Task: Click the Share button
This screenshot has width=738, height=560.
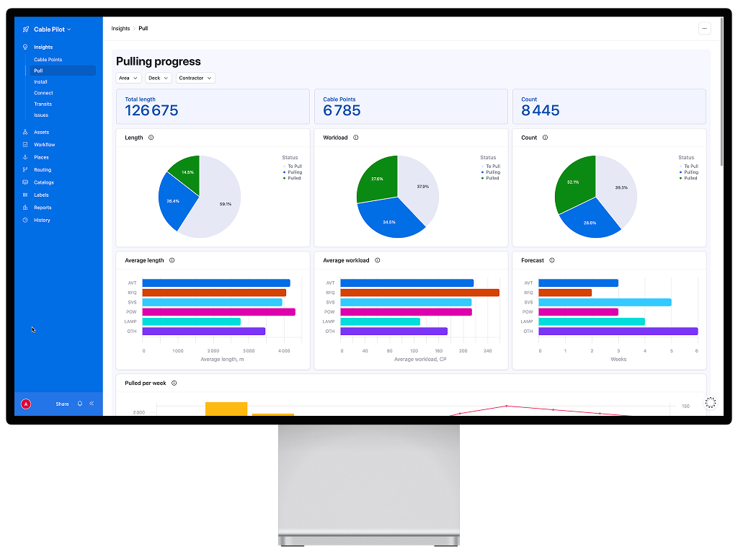Action: 62,404
